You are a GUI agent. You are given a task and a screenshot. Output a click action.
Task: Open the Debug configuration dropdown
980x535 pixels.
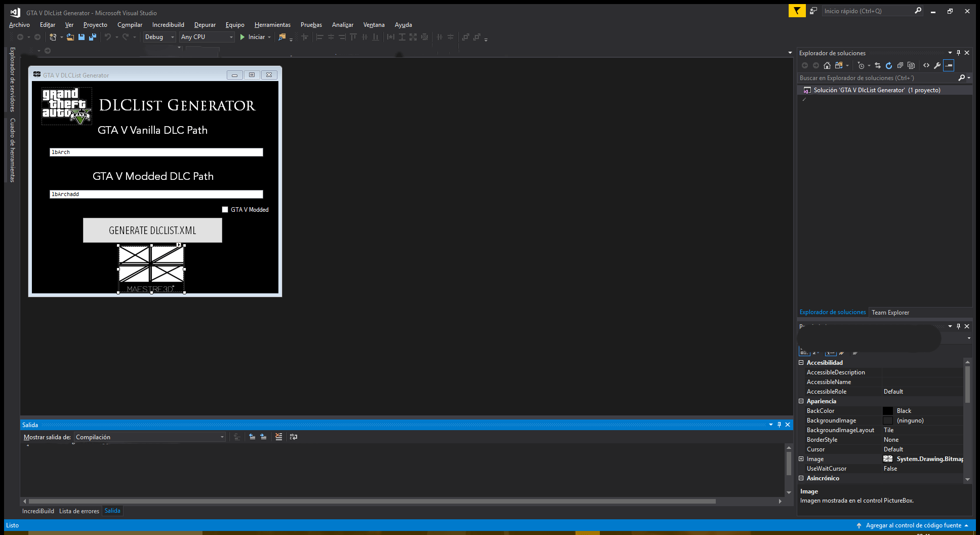coord(171,36)
